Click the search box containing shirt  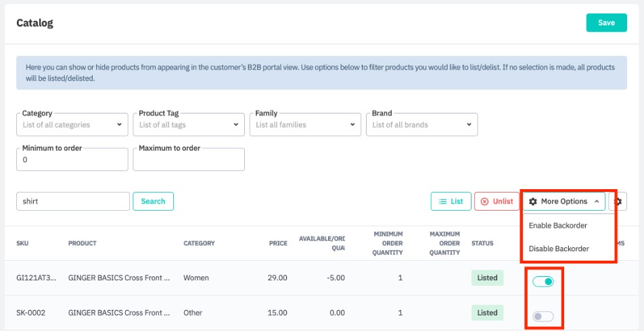[72, 201]
